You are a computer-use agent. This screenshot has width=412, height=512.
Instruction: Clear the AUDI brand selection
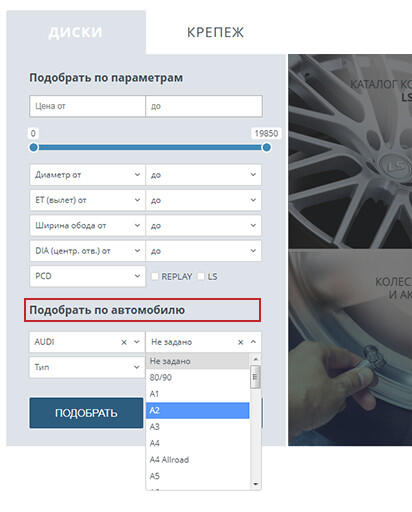coord(124,342)
